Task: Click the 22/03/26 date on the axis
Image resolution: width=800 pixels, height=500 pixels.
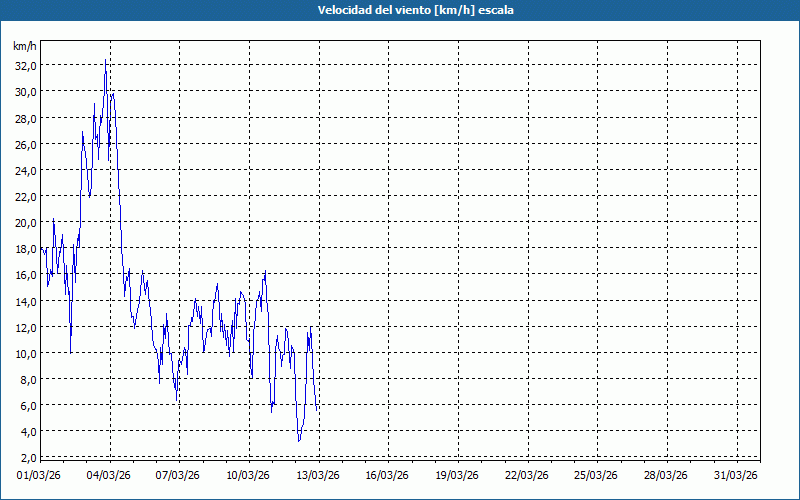Action: pos(529,475)
